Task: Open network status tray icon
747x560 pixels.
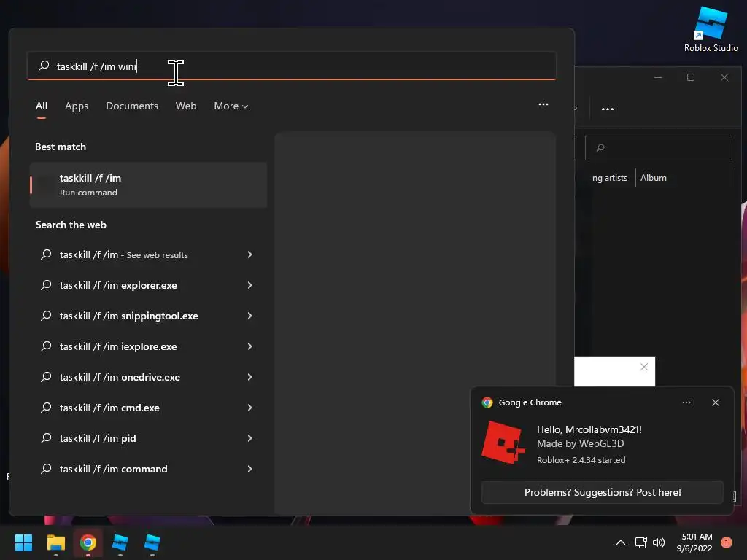Action: 640,542
